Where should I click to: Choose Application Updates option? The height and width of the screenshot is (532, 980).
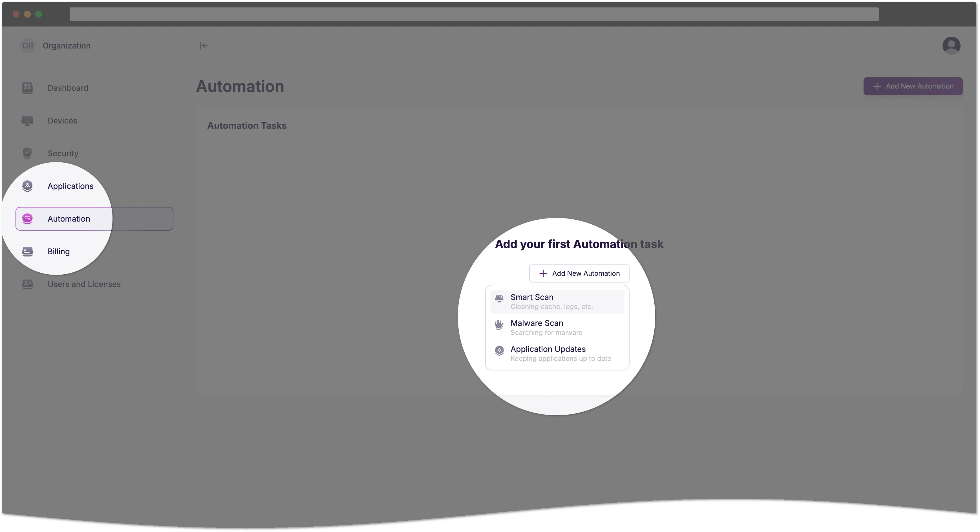point(557,353)
